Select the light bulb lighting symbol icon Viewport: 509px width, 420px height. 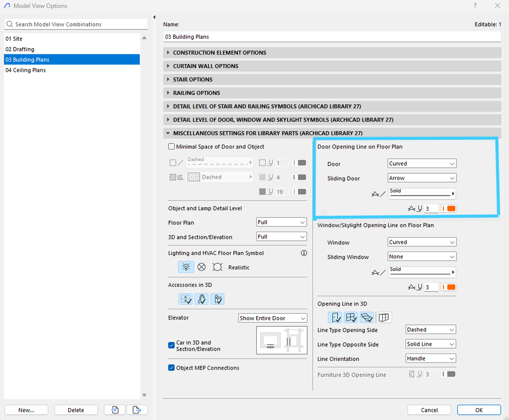pos(186,267)
